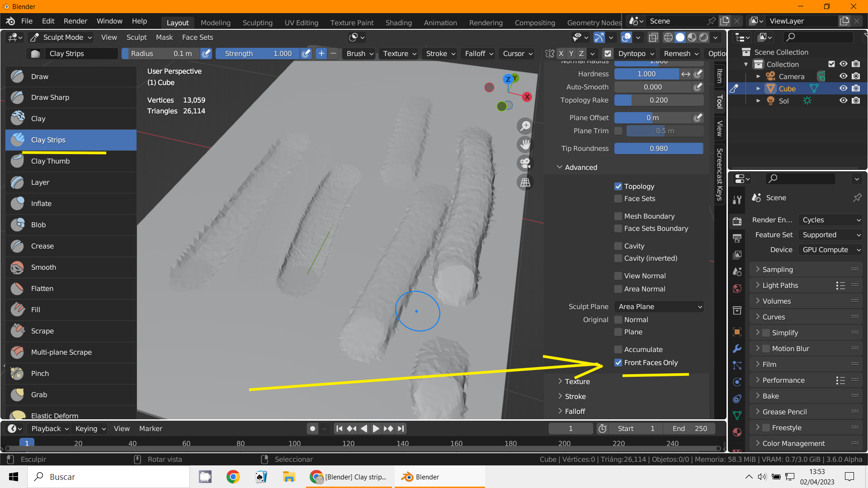Click the Windows taskbar search box
This screenshot has height=488, width=868.
tap(108, 477)
